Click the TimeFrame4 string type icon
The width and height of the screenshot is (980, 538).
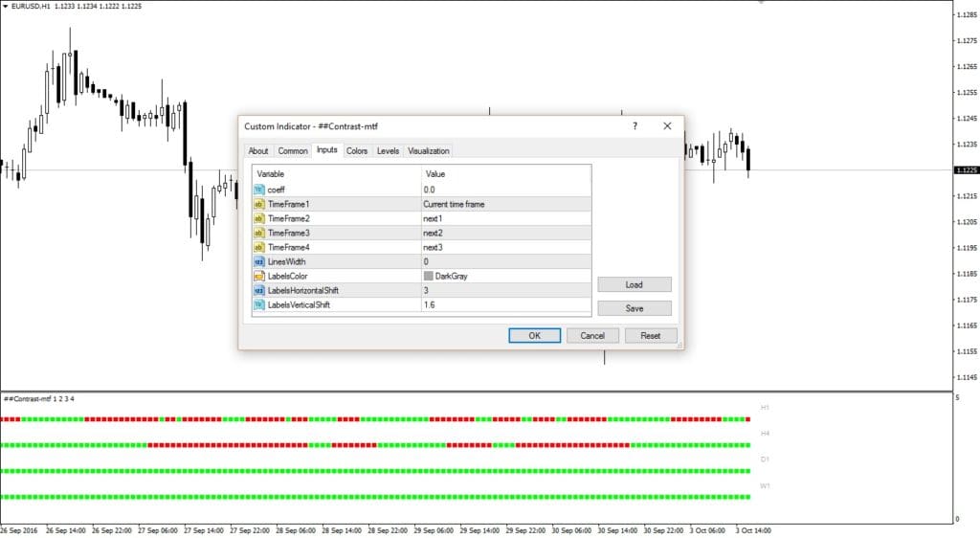coord(258,247)
